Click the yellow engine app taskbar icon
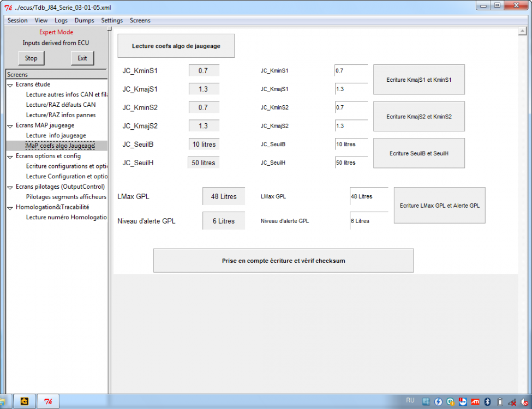 (x=25, y=401)
